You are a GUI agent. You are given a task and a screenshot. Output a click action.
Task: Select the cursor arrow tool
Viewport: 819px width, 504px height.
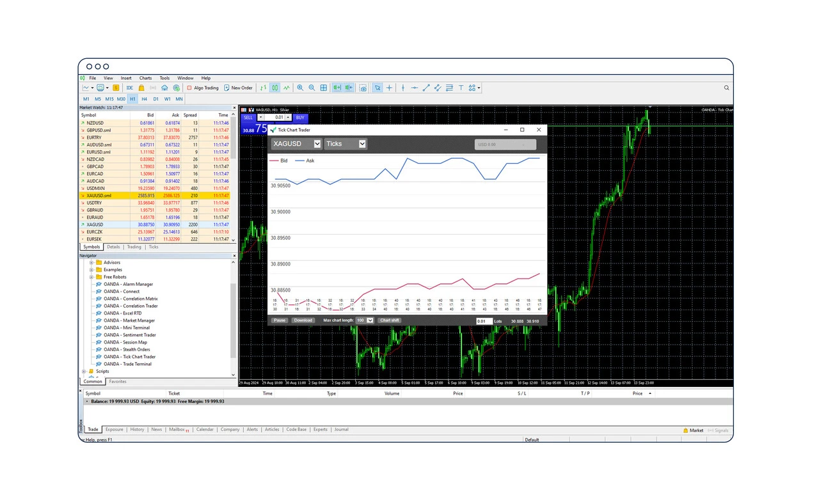[x=378, y=88]
